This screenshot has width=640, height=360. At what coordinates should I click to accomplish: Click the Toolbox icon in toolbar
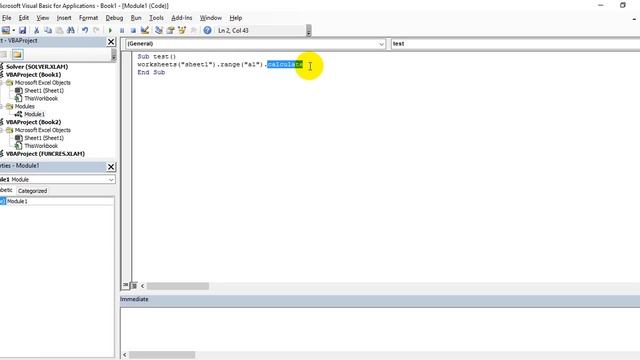tap(193, 30)
